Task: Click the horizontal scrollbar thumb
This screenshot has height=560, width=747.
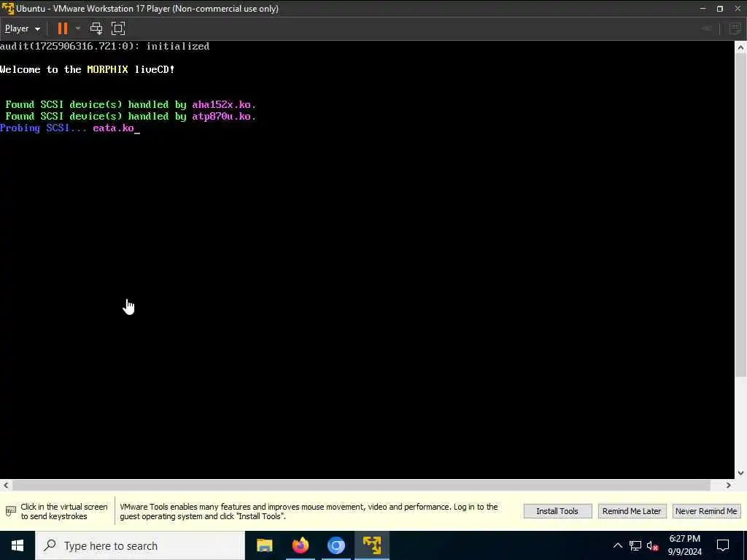Action: pos(362,485)
